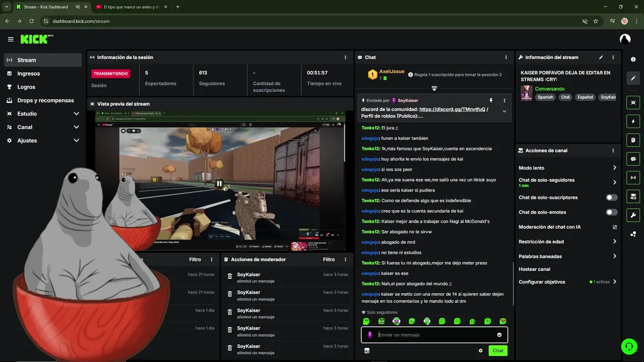The height and width of the screenshot is (362, 644).
Task: Toggle the lightning bolt widget in right sidebar
Action: point(633,121)
